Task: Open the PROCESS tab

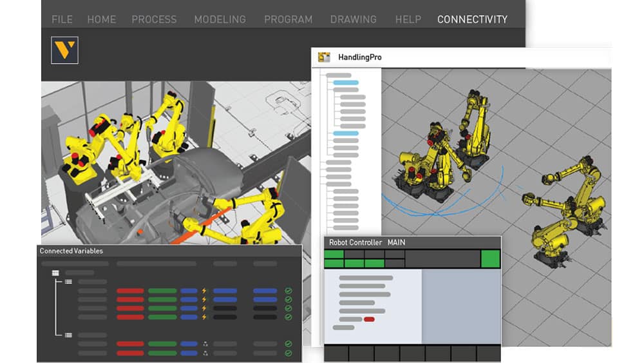Action: click(154, 19)
